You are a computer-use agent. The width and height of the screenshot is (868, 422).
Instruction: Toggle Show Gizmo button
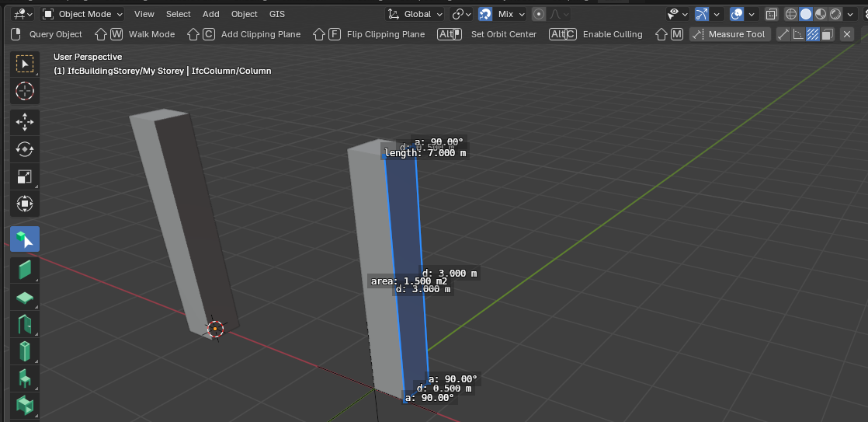tap(702, 14)
